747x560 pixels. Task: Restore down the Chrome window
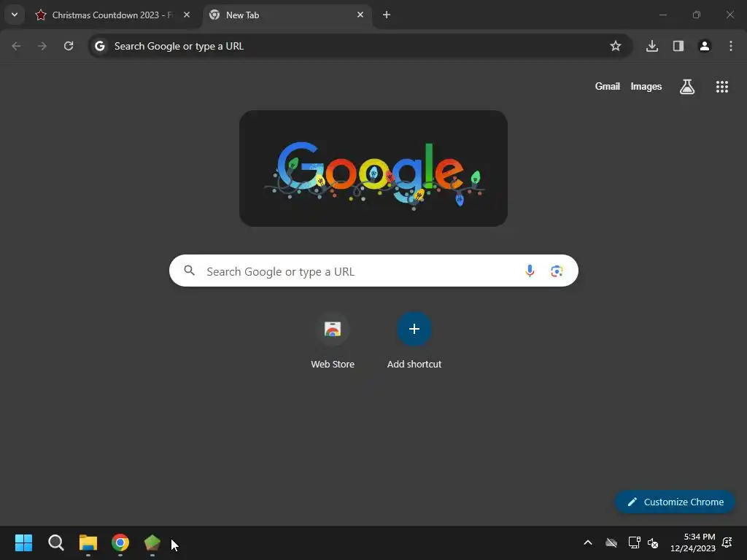click(x=697, y=15)
